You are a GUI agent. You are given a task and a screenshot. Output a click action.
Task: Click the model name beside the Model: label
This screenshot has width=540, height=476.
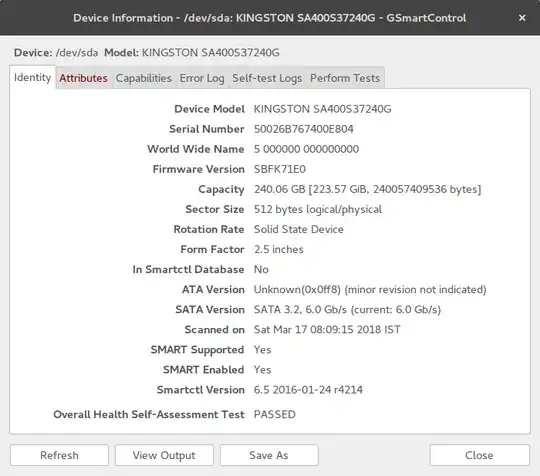[211, 53]
